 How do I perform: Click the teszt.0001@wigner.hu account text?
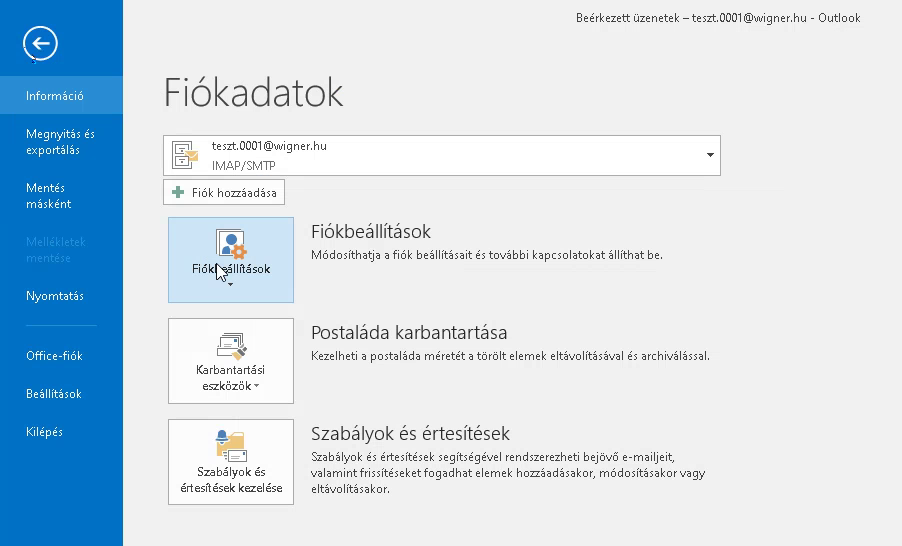click(x=269, y=146)
